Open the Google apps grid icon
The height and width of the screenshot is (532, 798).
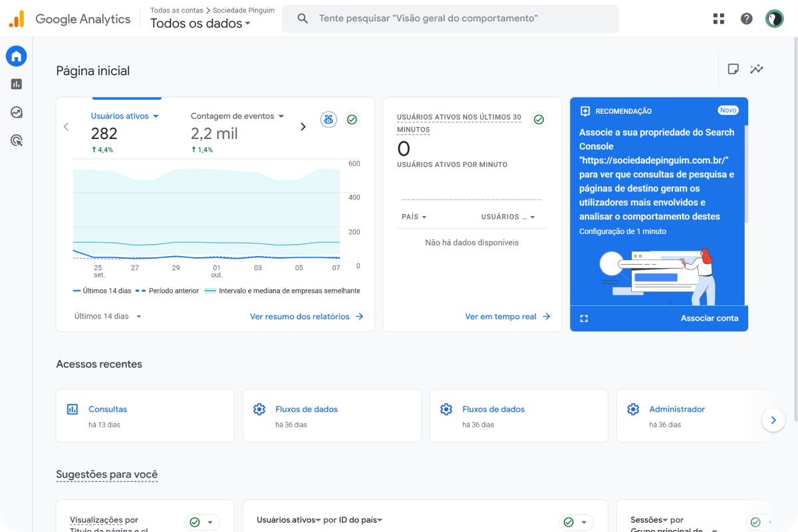point(719,19)
